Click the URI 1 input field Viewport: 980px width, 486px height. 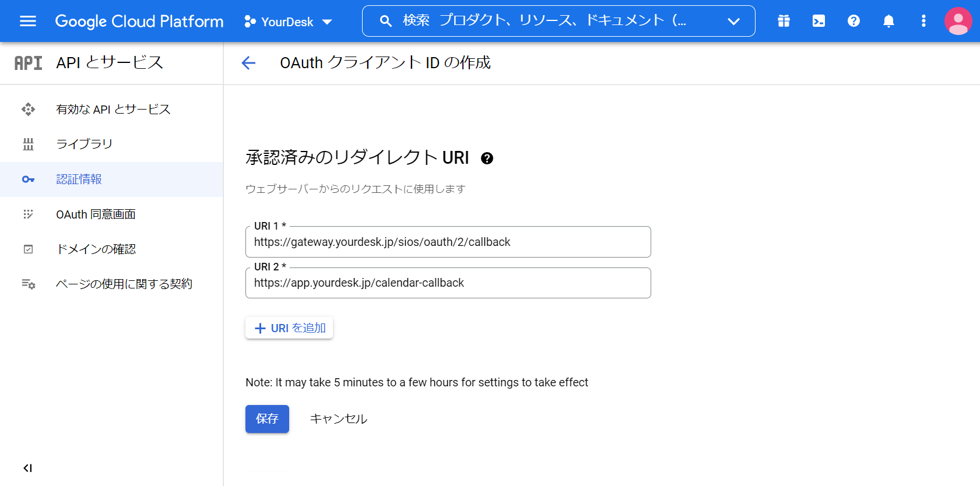pos(448,242)
